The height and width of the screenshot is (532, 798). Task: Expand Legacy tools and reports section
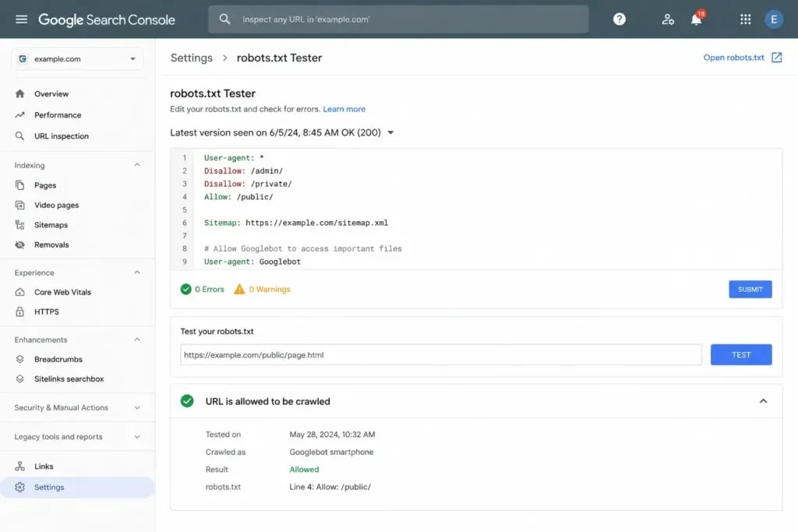coord(137,436)
